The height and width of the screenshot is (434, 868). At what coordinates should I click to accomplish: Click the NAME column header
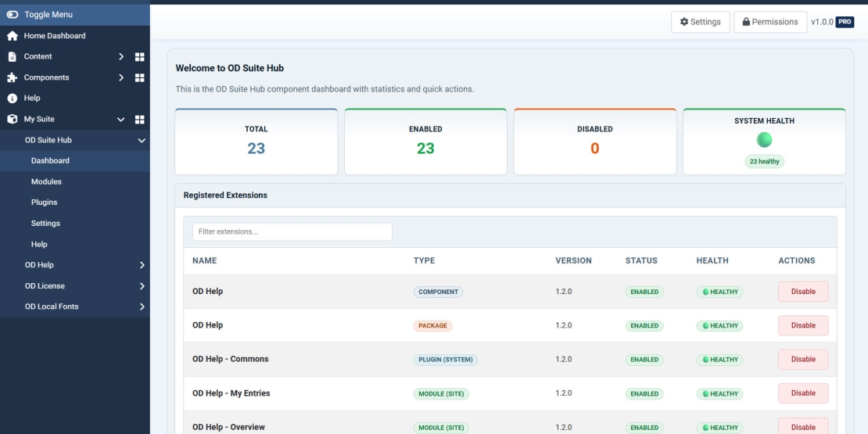pos(205,260)
